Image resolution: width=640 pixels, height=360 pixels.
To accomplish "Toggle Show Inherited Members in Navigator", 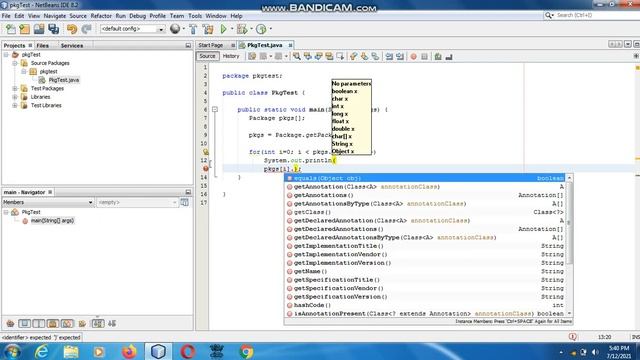I will (10, 323).
